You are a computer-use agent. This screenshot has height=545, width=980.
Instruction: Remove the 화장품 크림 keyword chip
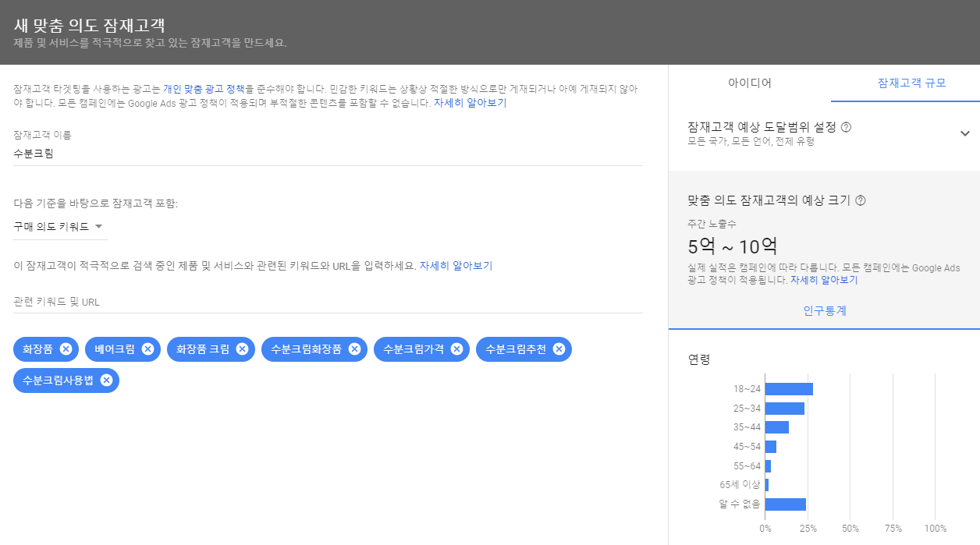[x=242, y=349]
